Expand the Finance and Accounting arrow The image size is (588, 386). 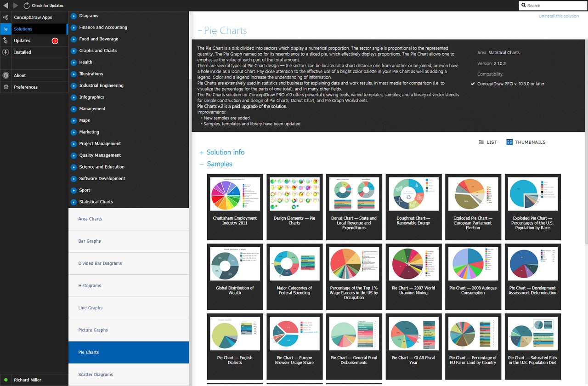point(73,27)
